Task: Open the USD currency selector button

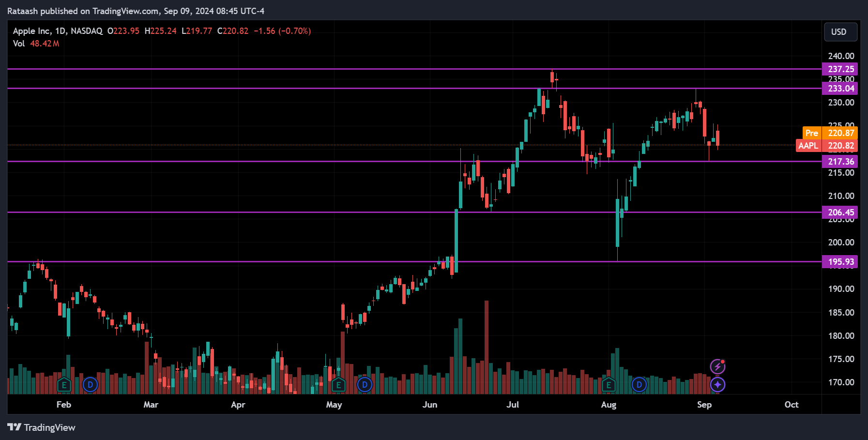Action: coord(841,32)
